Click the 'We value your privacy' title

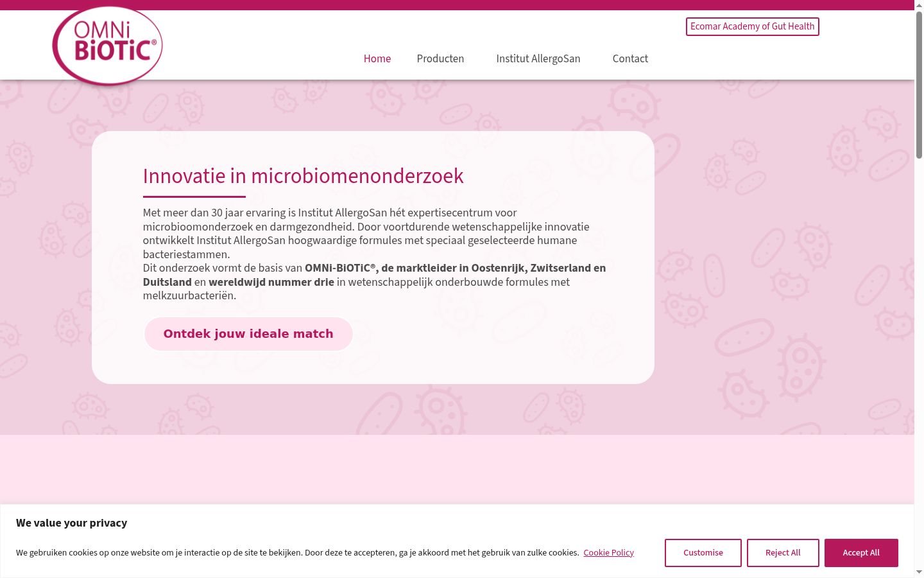[72, 523]
